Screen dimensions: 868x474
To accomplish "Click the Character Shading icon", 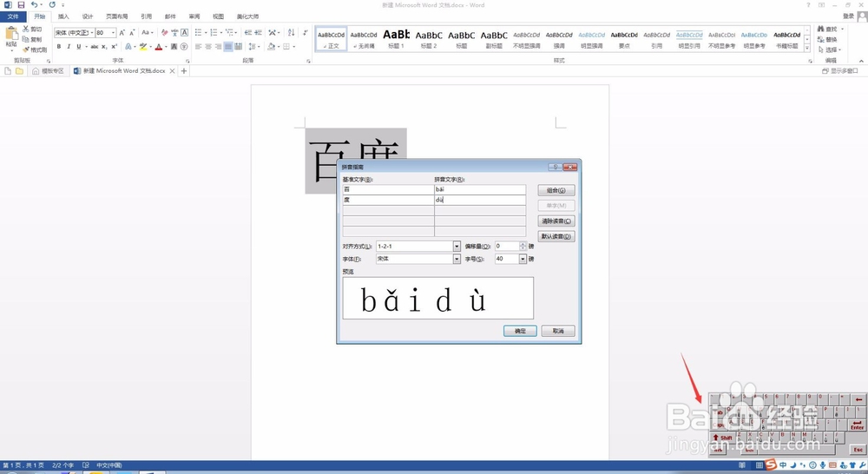I will 174,47.
